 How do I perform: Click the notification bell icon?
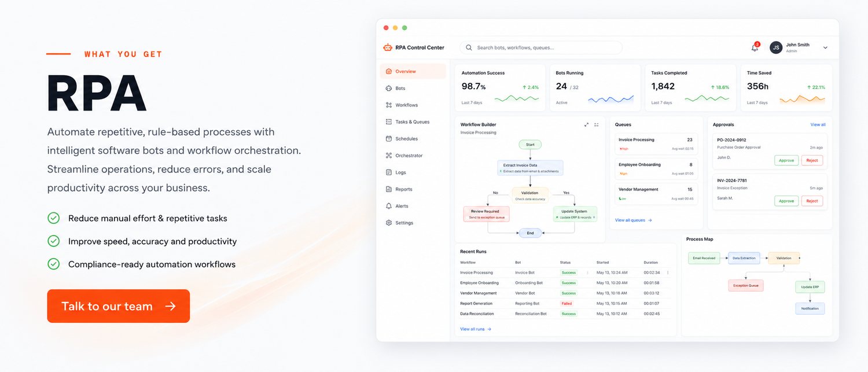755,47
